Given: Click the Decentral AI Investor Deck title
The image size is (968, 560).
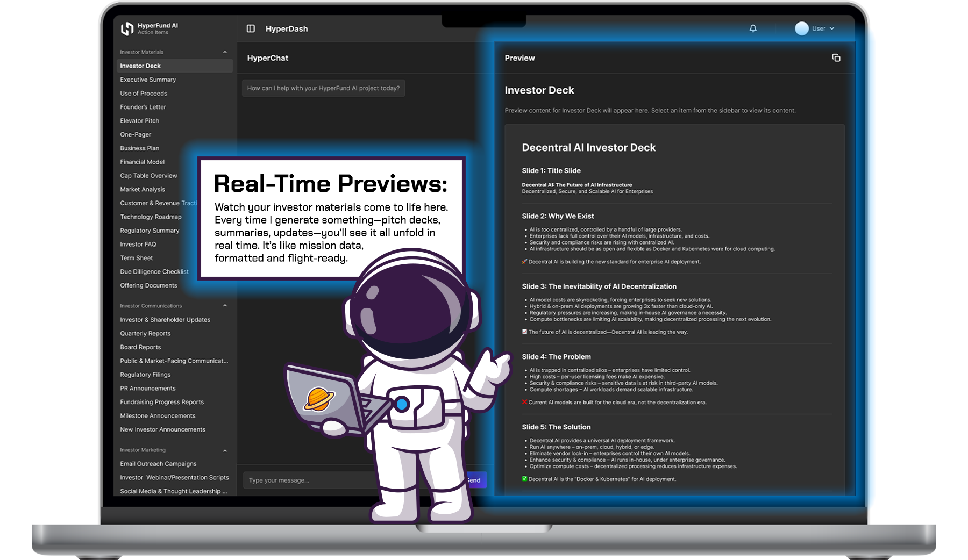Looking at the screenshot, I should coord(589,148).
